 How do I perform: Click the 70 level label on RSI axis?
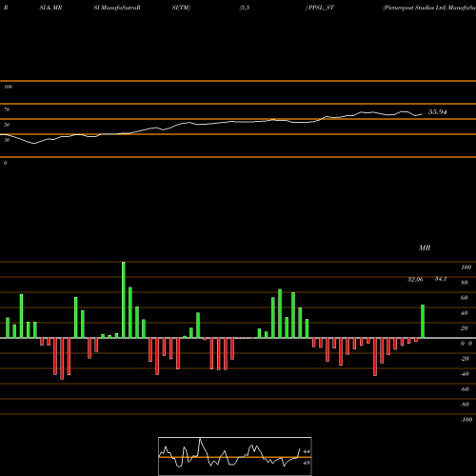[x=7, y=109]
